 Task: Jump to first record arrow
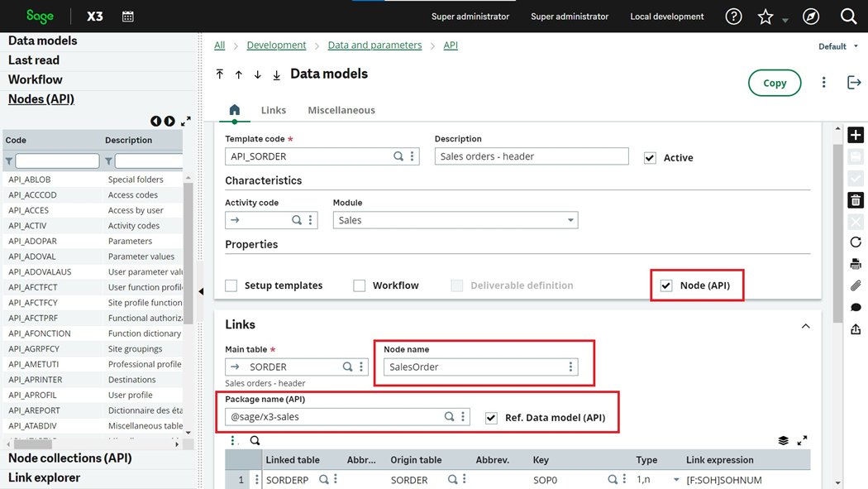coord(220,74)
